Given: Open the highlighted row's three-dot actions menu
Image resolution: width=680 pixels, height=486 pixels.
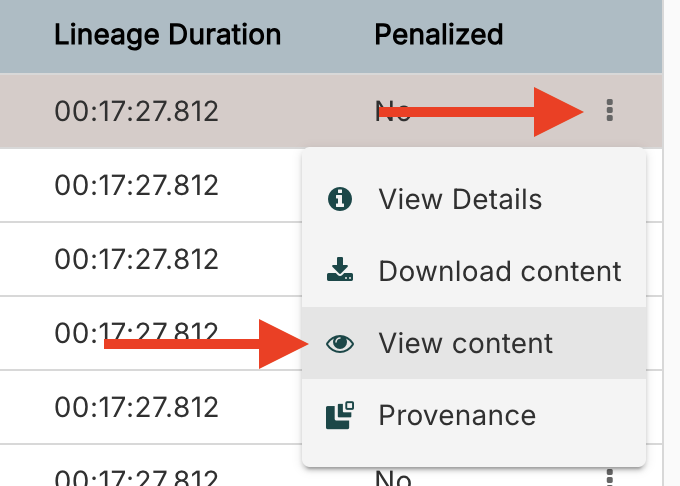Looking at the screenshot, I should coord(610,111).
